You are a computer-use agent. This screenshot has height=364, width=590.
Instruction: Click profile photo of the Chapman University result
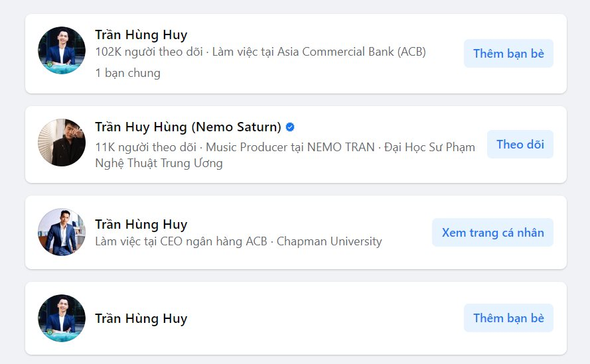click(x=62, y=232)
